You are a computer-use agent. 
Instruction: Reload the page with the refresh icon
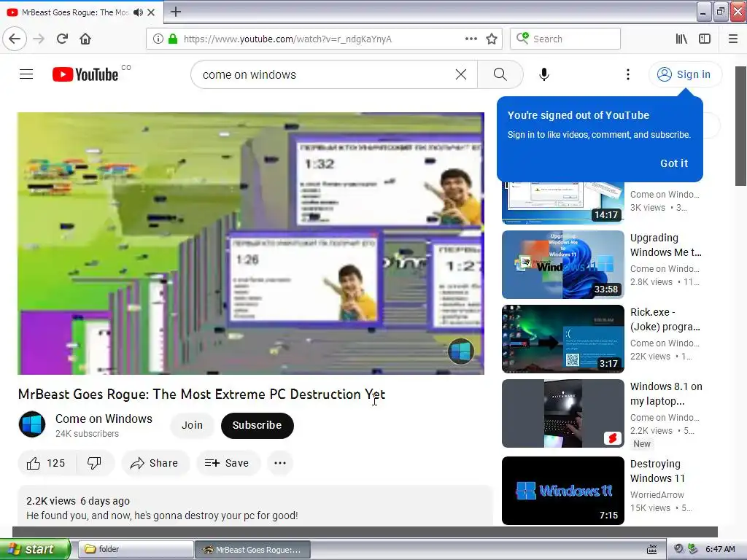(x=63, y=39)
